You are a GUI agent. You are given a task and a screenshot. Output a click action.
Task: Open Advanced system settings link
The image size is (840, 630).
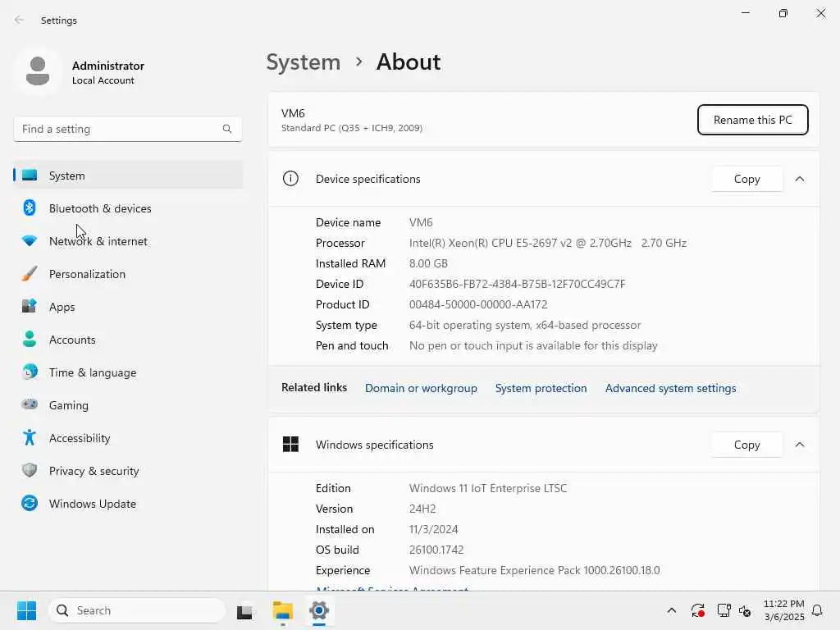670,388
